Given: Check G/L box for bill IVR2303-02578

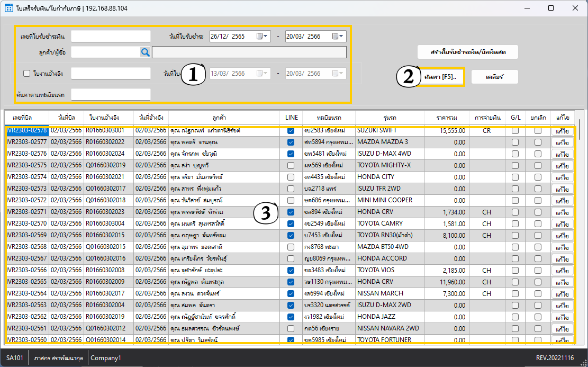Looking at the screenshot, I should (x=515, y=130).
